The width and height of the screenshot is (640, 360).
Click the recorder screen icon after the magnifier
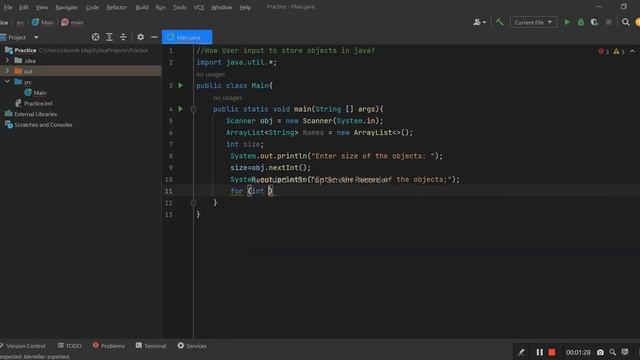(x=625, y=352)
